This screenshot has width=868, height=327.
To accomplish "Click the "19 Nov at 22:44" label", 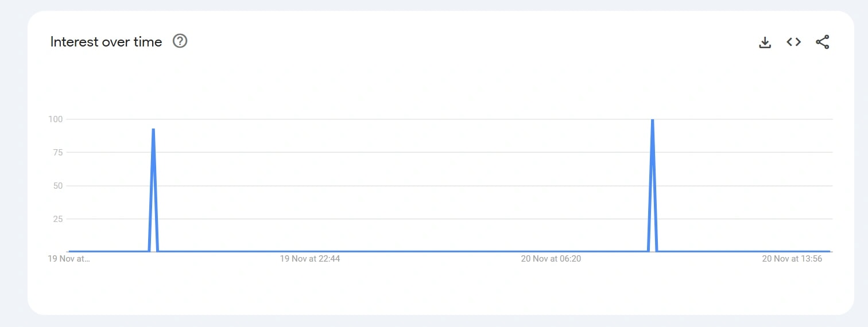I will [x=310, y=259].
